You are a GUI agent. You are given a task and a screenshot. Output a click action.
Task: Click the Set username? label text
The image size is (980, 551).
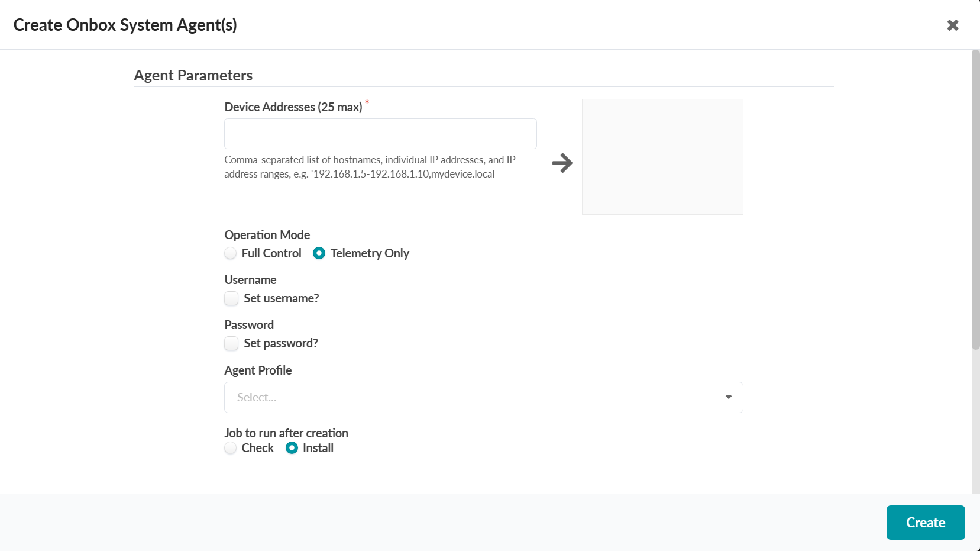coord(281,298)
